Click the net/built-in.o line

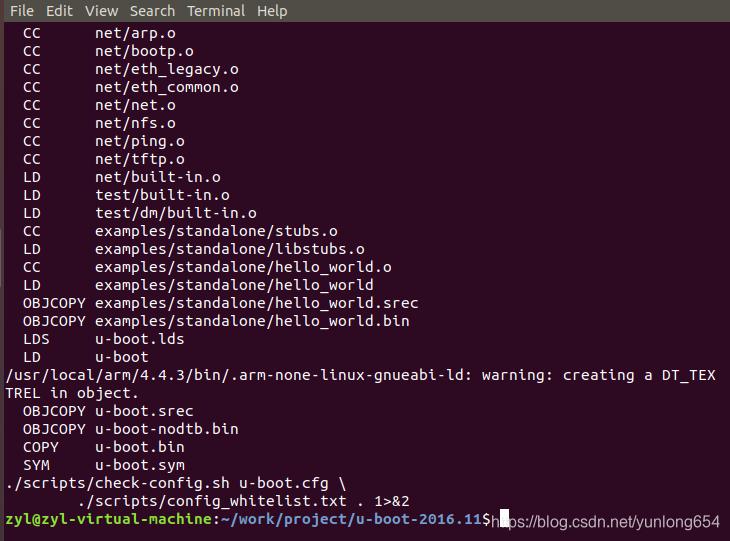(122, 177)
